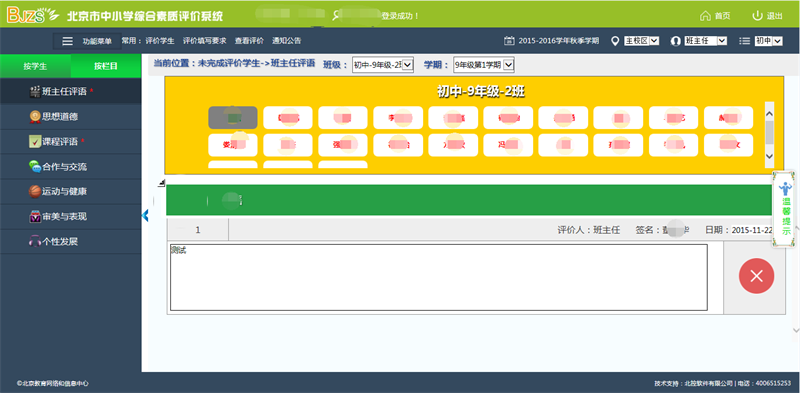Screen dimensions: 800x393
Task: Click the 首页 text link
Action: coord(722,16)
